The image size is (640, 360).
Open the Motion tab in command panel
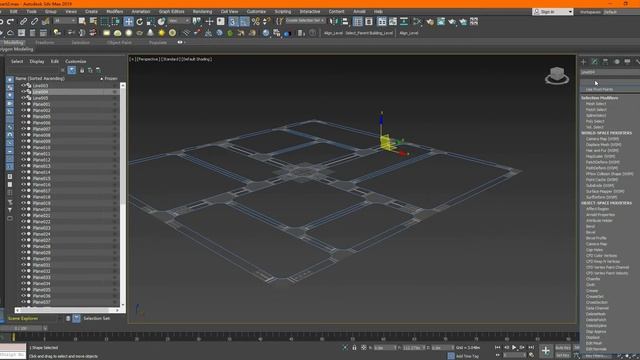coord(617,62)
